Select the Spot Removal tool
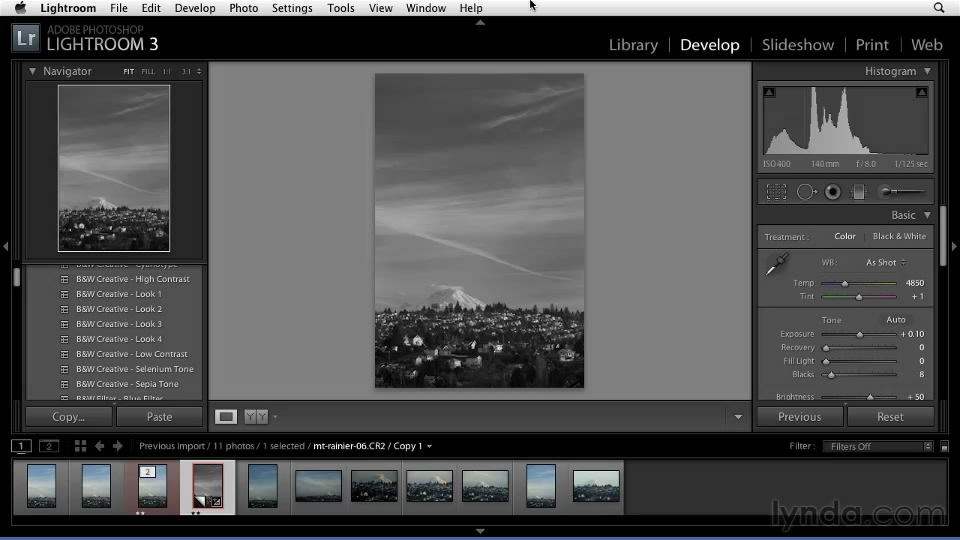This screenshot has height=540, width=960. pos(806,192)
